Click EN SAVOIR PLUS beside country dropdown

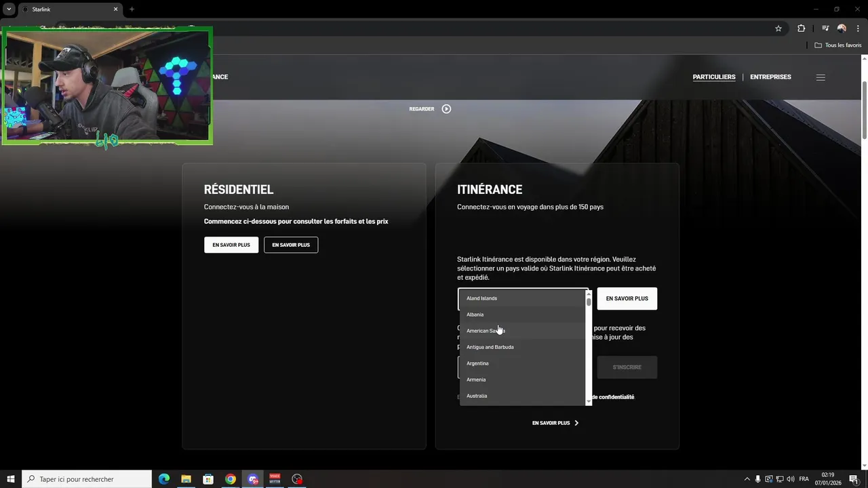click(627, 298)
